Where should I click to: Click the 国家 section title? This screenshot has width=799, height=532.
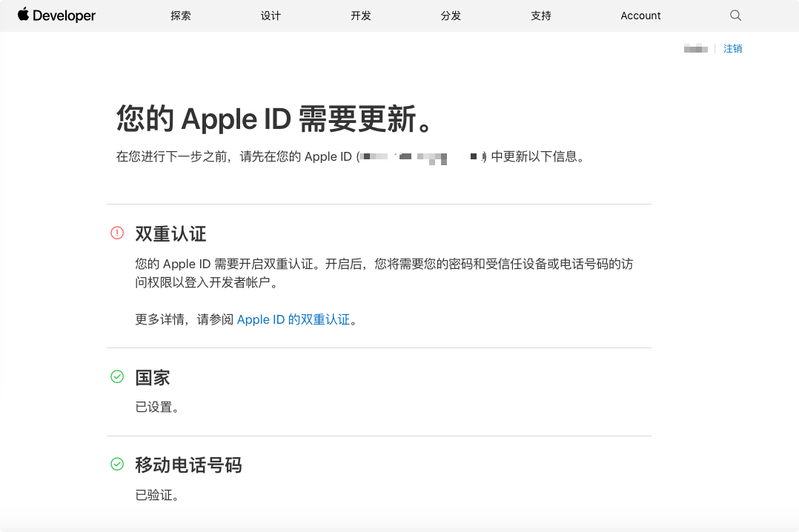click(x=153, y=378)
